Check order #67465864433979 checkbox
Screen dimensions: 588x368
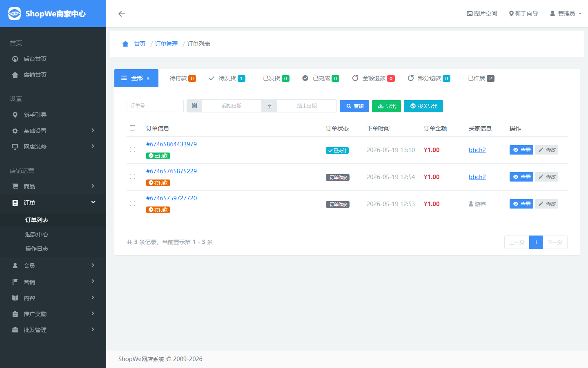(132, 150)
